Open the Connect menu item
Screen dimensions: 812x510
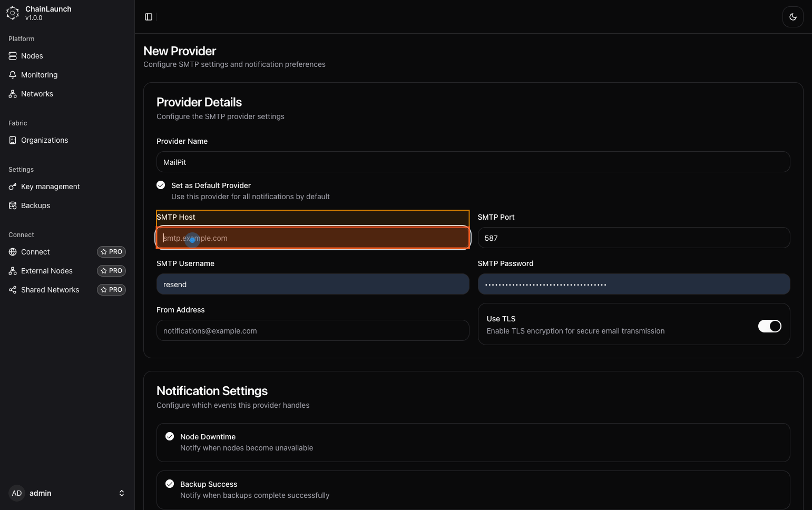point(35,252)
